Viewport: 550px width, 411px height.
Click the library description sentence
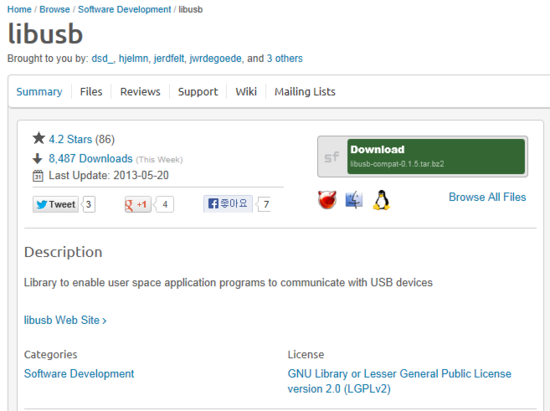tap(228, 283)
